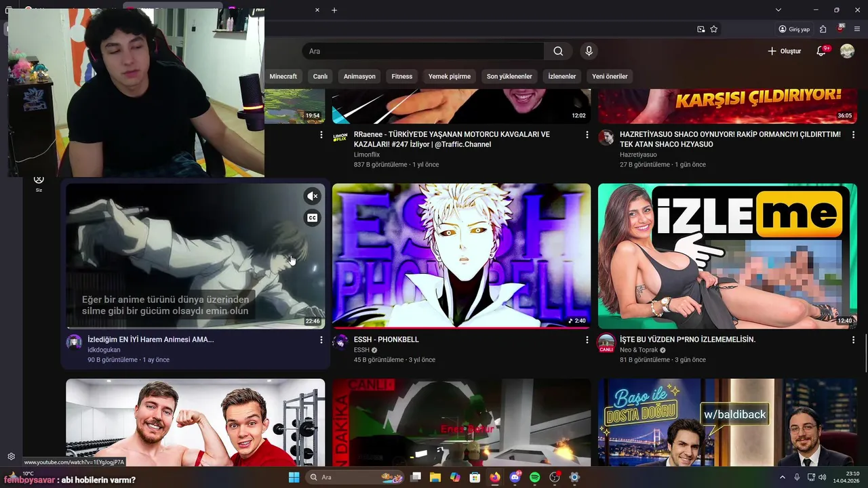
Task: Open the uBlock extension icon with badge 85
Action: [x=841, y=29]
